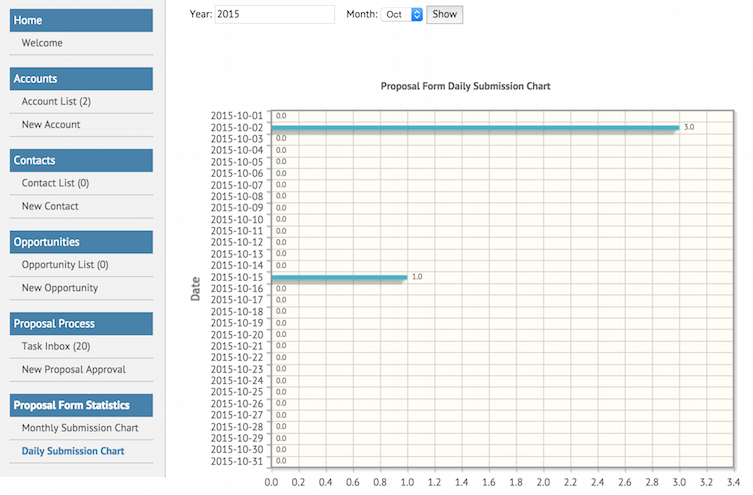Select Daily Submission Chart link
This screenshot has width=753, height=495.
coord(73,451)
